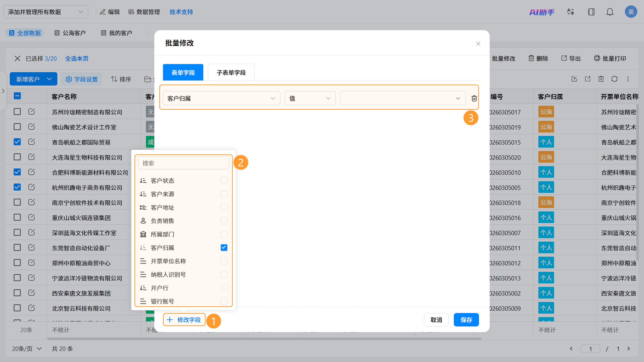Image resolution: width=644 pixels, height=362 pixels.
Task: Open the language translate icon
Action: click(571, 12)
